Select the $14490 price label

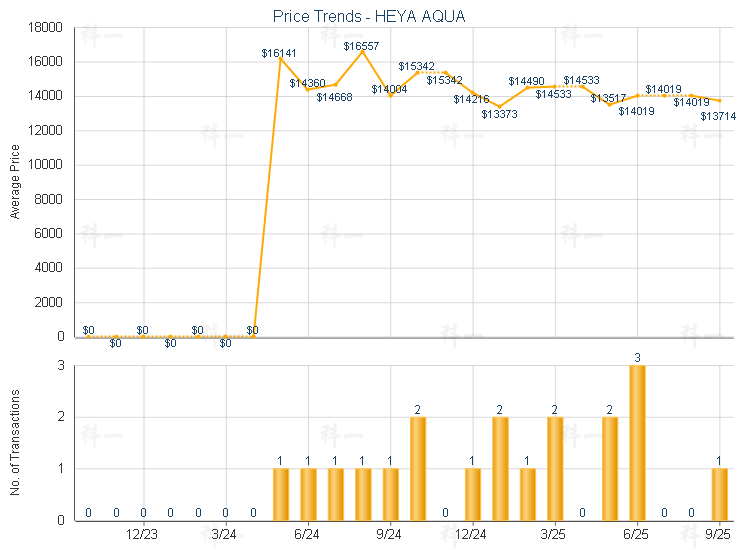pos(527,81)
